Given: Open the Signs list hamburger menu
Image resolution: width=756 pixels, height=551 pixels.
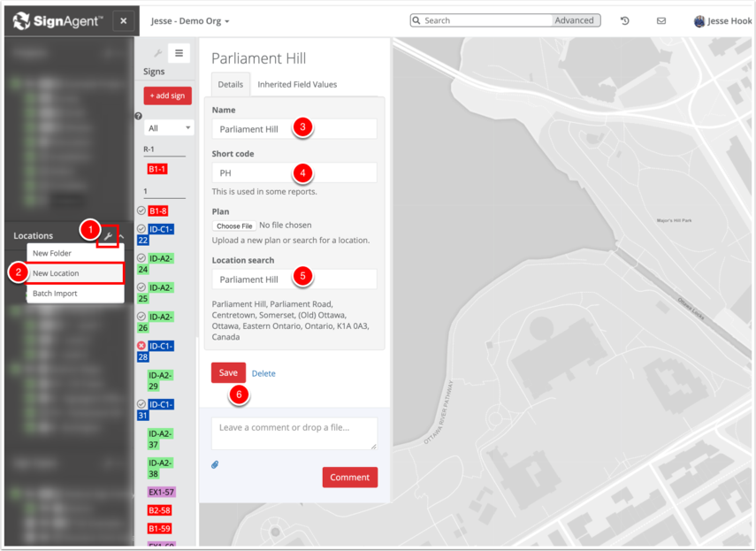Looking at the screenshot, I should tap(179, 53).
